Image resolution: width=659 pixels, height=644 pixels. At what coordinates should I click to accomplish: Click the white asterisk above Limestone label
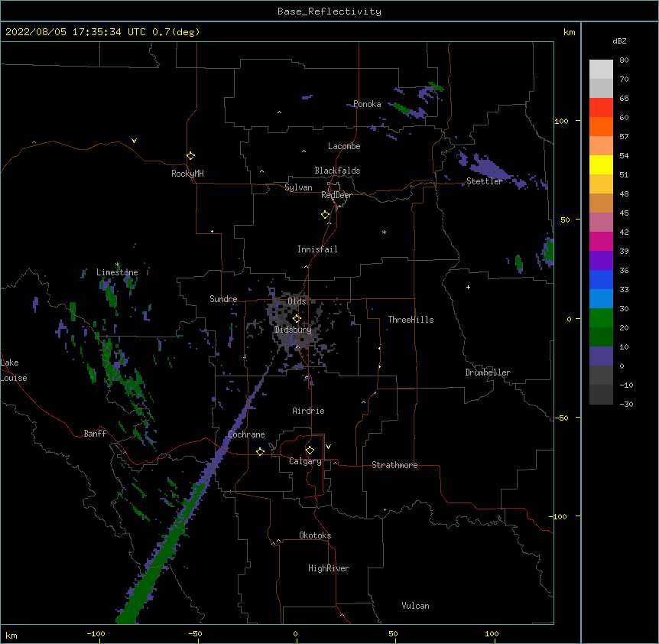tap(117, 265)
